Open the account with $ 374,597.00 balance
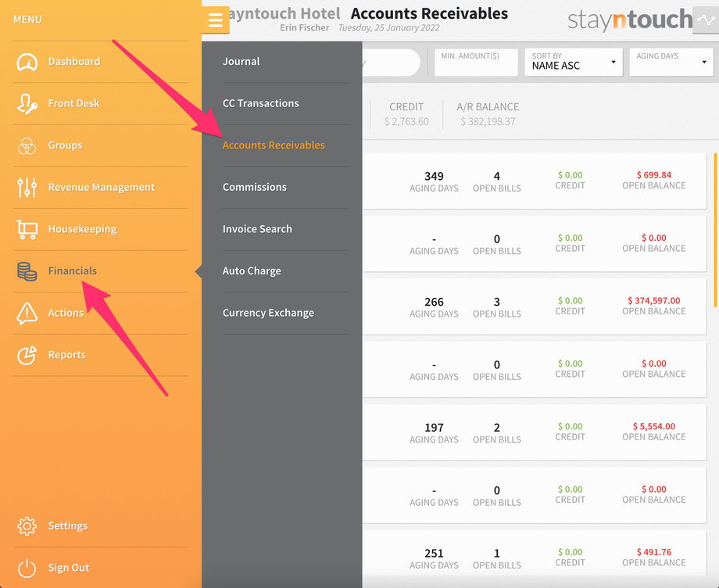Viewport: 719px width, 588px height. click(535, 307)
